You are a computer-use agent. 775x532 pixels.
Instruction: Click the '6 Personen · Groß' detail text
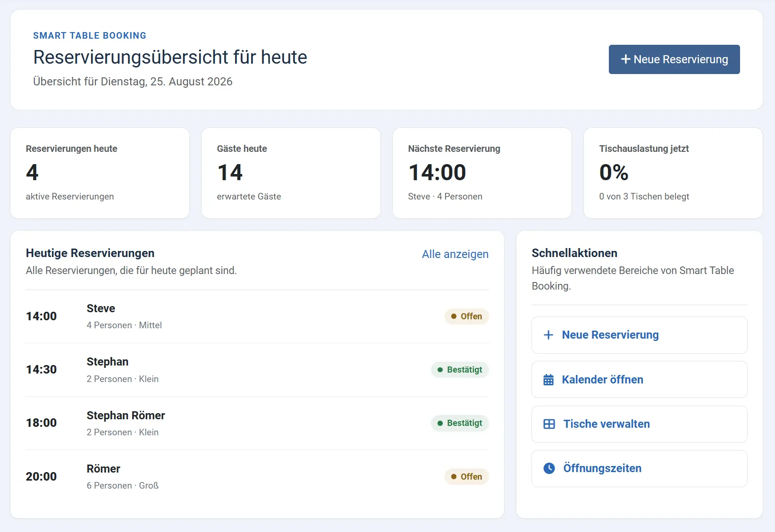point(123,486)
